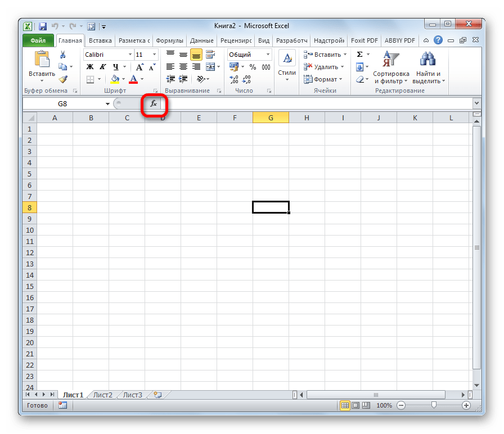Decrease font size with small A icon
The height and width of the screenshot is (434, 504).
[152, 67]
